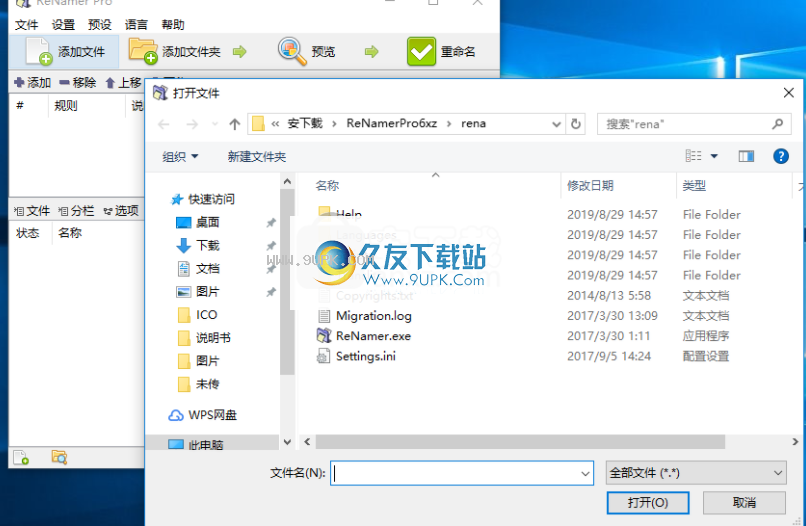
Task: Click folder-search icon in ReNamer status bar
Action: tap(59, 457)
